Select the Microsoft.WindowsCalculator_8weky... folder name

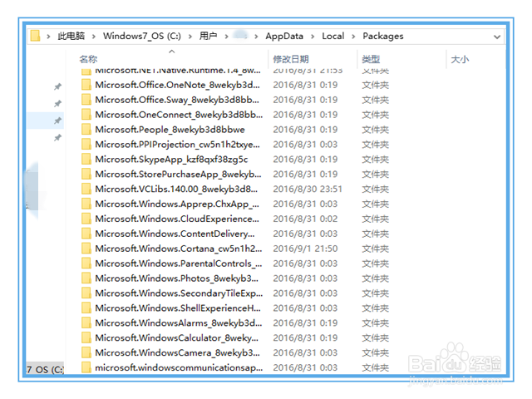(177, 338)
